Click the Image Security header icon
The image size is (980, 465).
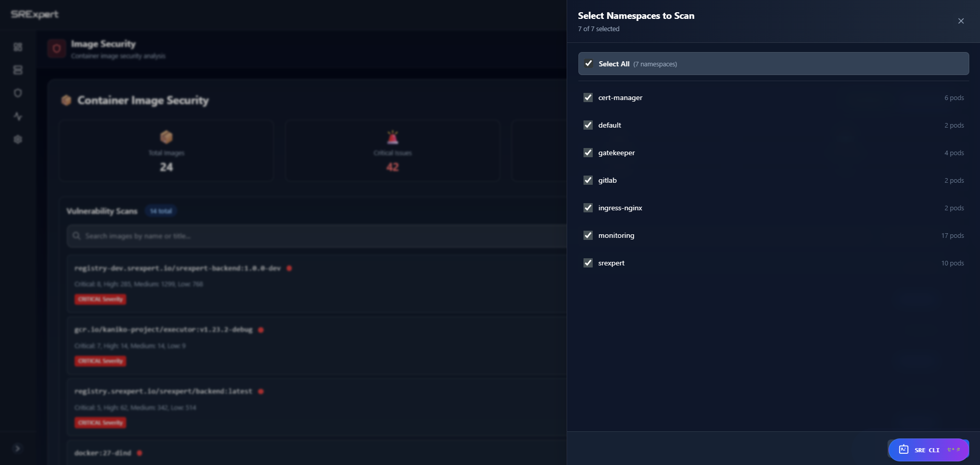coord(57,48)
